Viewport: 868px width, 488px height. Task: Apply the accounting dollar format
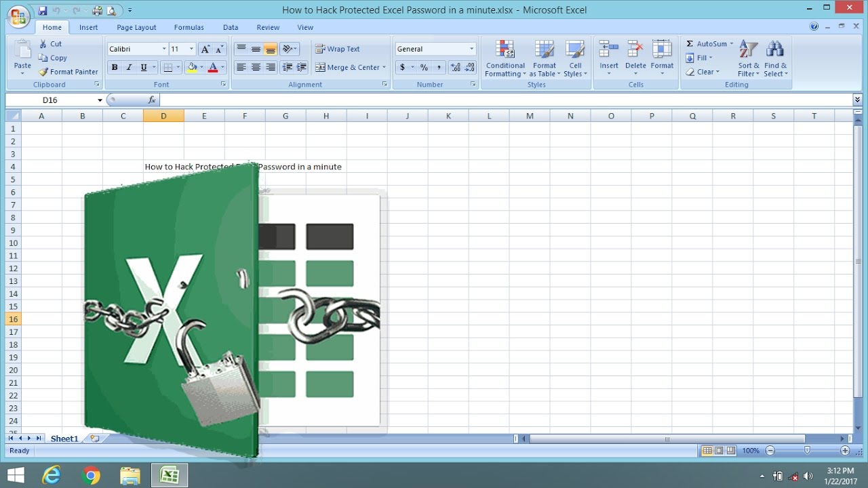(x=402, y=67)
